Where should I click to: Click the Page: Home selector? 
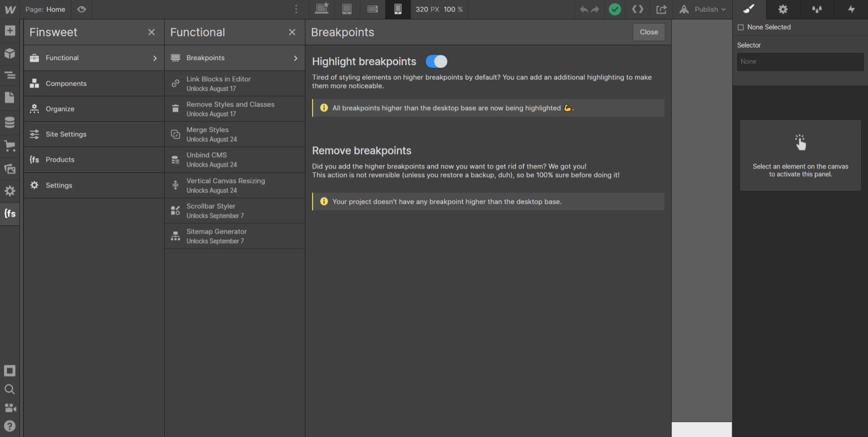45,9
